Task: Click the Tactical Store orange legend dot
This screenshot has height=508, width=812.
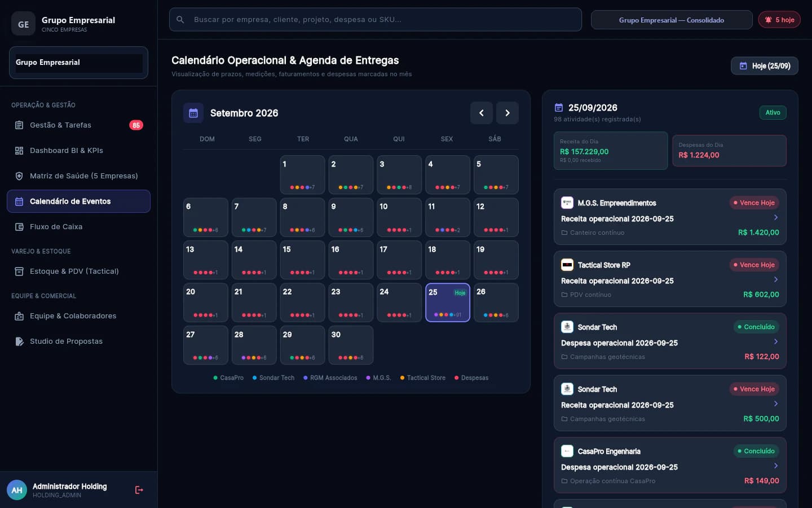Action: 402,378
